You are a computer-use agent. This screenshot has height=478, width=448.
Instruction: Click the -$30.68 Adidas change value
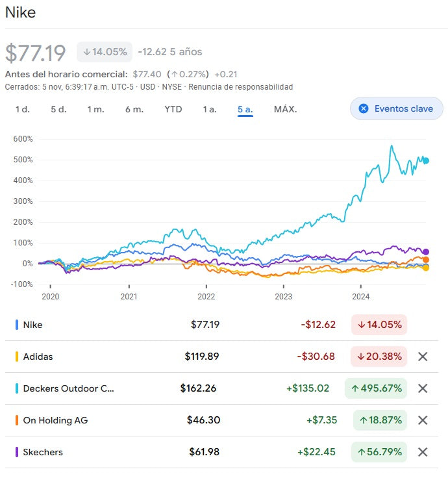click(316, 357)
